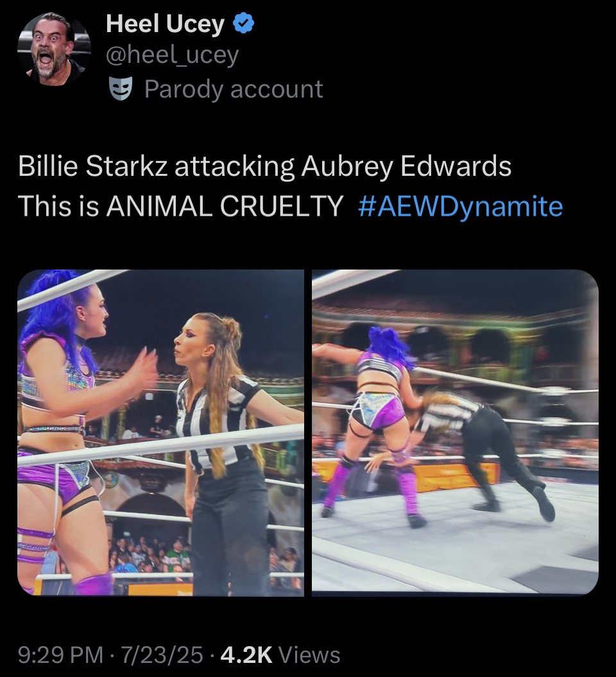Open the #AEWDynamite hashtag
Viewport: 616px width, 677px height.
click(461, 206)
